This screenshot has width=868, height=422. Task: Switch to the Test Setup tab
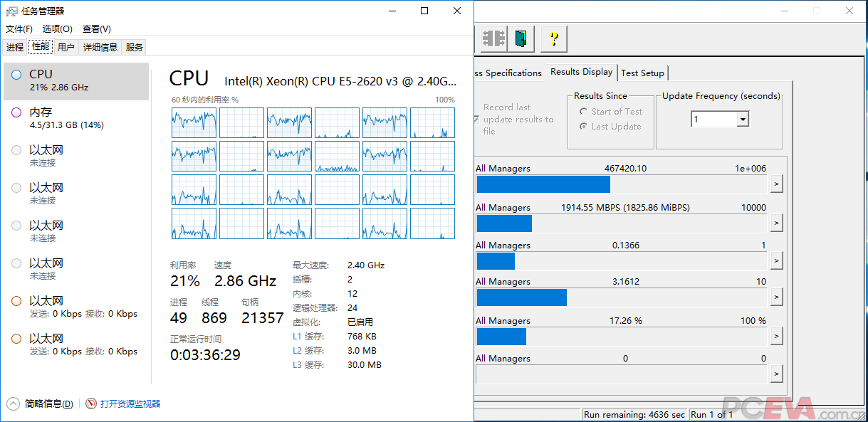tap(642, 73)
